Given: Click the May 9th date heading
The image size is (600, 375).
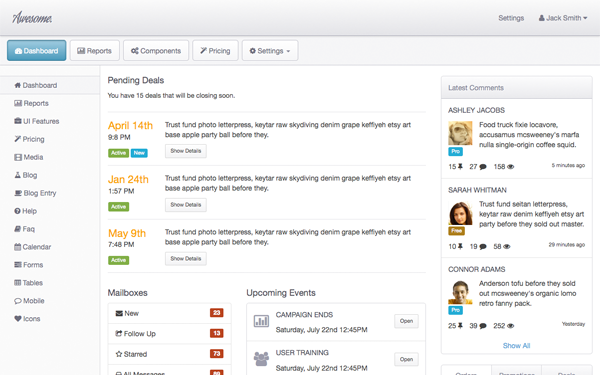Looking at the screenshot, I should click(127, 233).
